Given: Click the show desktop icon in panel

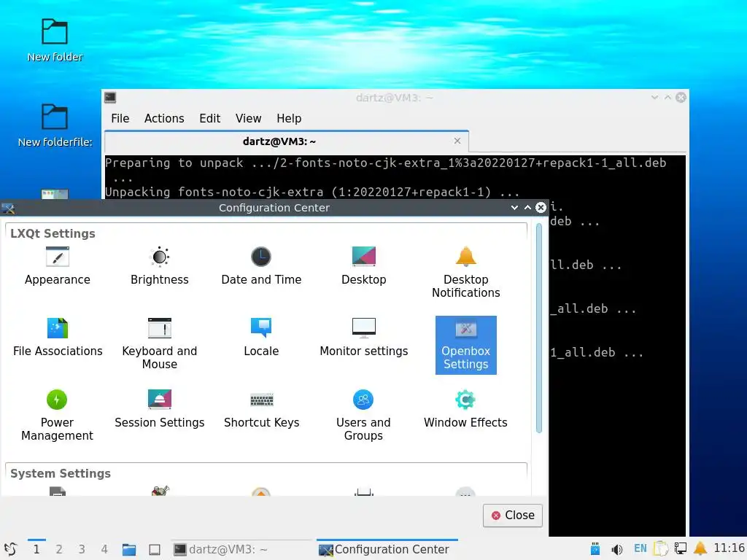Looking at the screenshot, I should point(155,550).
